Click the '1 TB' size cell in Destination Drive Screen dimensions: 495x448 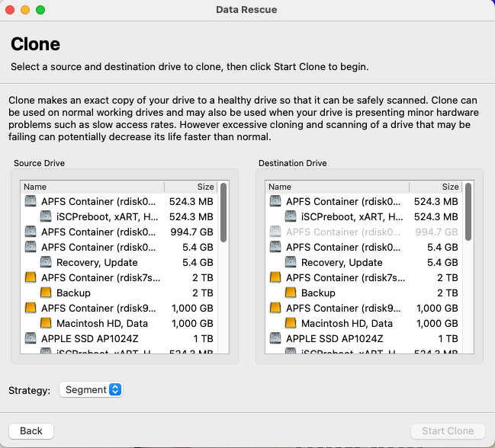448,338
